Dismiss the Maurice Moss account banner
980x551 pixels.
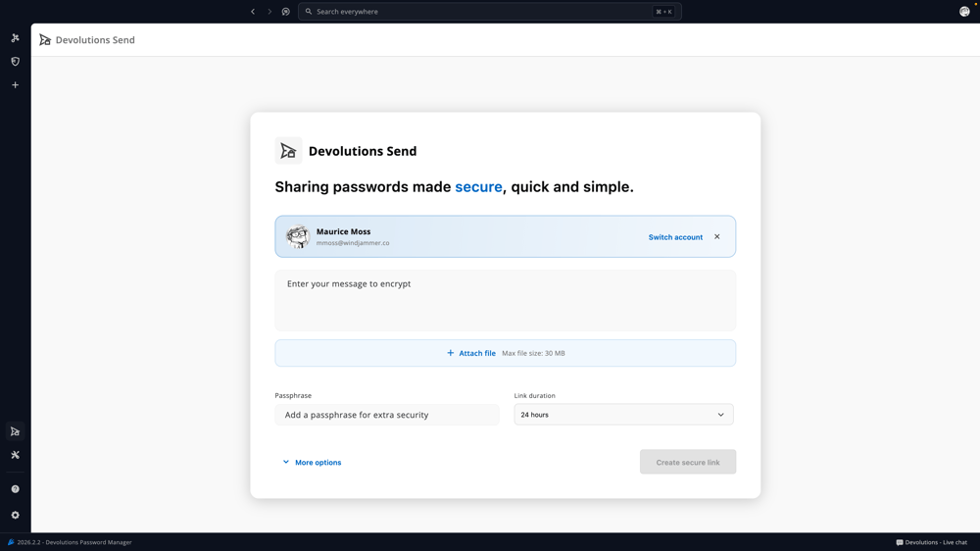pos(717,237)
